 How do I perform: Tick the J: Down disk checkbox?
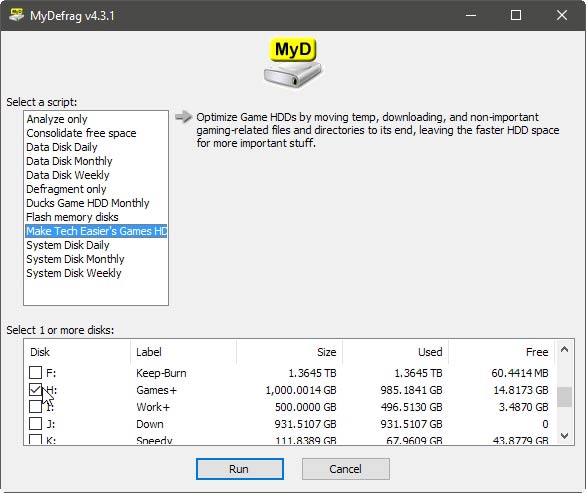point(36,423)
